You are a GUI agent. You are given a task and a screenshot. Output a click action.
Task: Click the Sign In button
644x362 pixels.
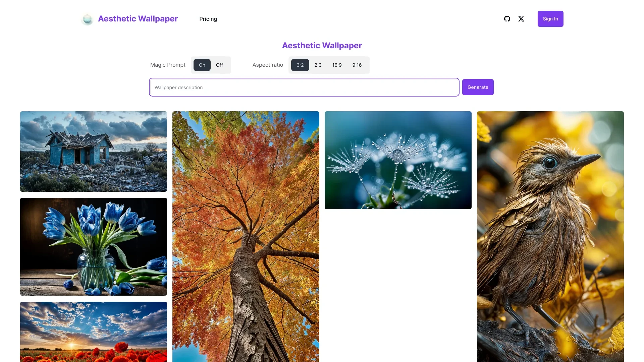point(550,18)
